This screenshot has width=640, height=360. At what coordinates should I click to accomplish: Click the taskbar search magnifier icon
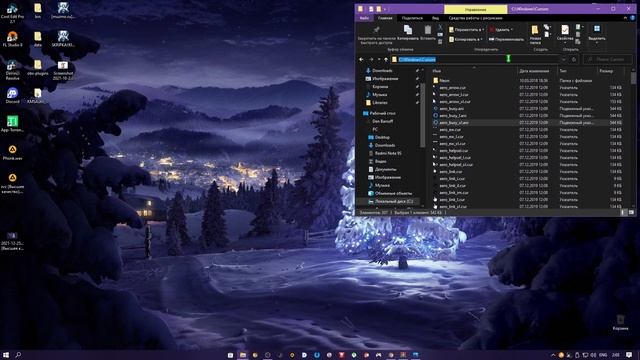[x=18, y=355]
